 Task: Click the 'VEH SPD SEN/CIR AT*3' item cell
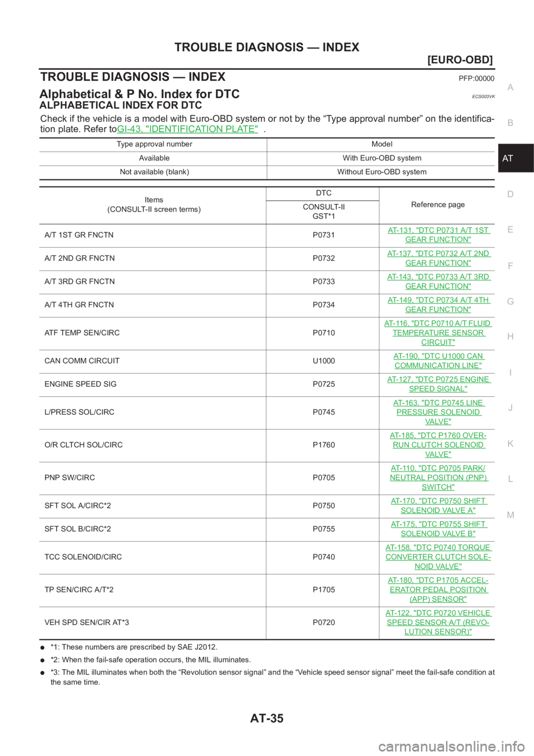tap(152, 623)
